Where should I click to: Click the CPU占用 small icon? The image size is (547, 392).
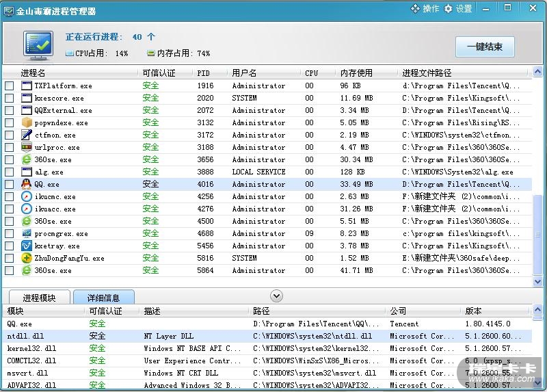pos(70,53)
